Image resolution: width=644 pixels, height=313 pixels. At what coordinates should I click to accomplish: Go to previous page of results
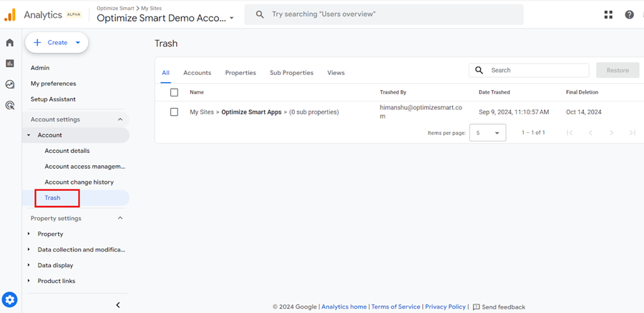point(590,132)
